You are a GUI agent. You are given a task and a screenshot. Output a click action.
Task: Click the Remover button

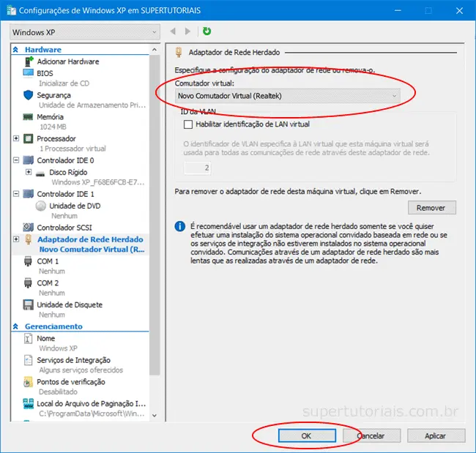431,208
